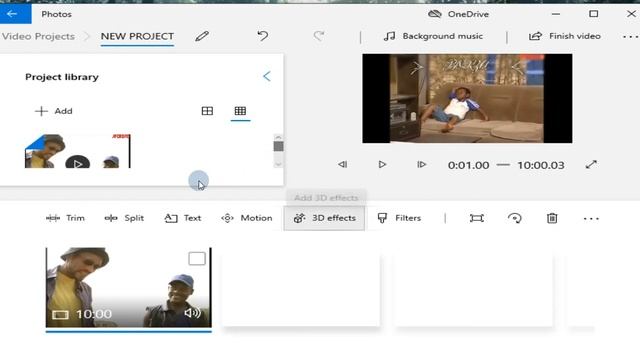Play the video preview

point(382,164)
